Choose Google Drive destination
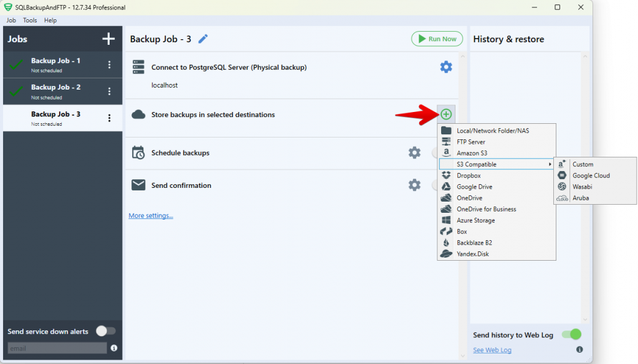The height and width of the screenshot is (364, 638). point(497,187)
